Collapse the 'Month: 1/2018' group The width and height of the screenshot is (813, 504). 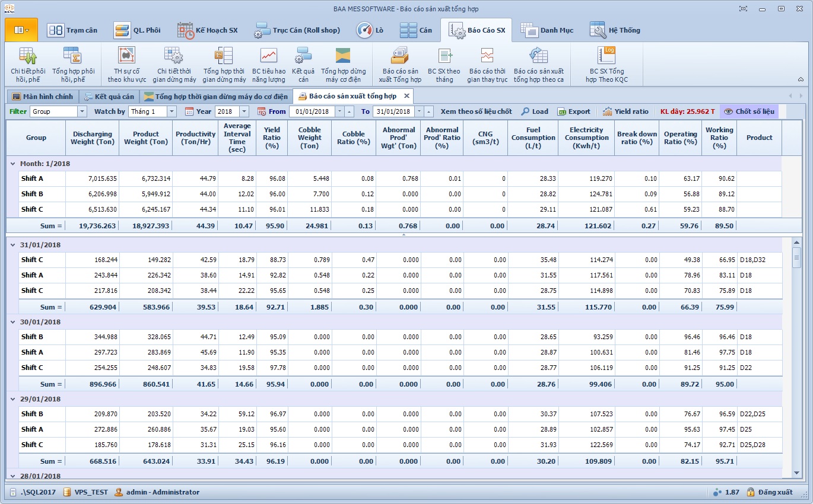tap(13, 164)
